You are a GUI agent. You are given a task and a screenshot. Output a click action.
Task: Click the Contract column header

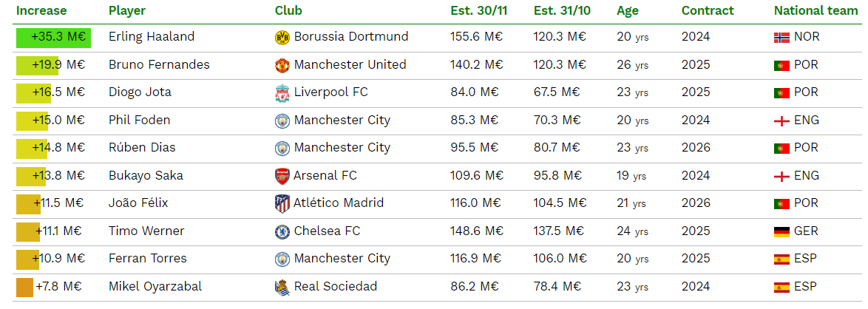click(708, 10)
